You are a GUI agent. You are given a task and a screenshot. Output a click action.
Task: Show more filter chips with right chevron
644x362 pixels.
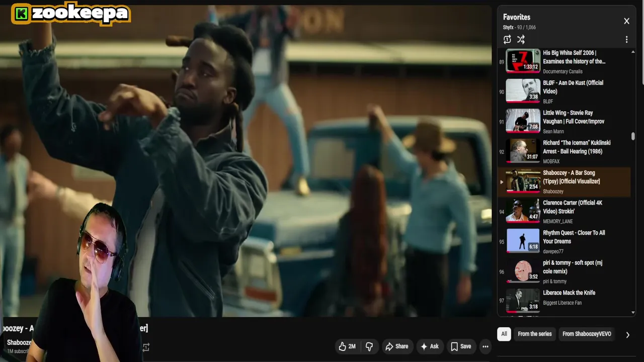coord(627,334)
